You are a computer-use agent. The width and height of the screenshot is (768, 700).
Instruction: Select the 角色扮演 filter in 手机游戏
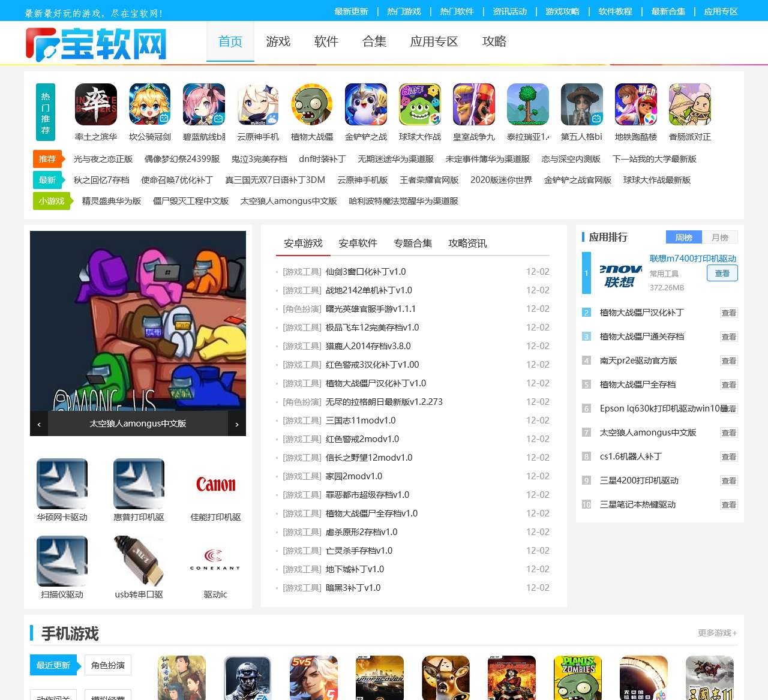tap(108, 665)
